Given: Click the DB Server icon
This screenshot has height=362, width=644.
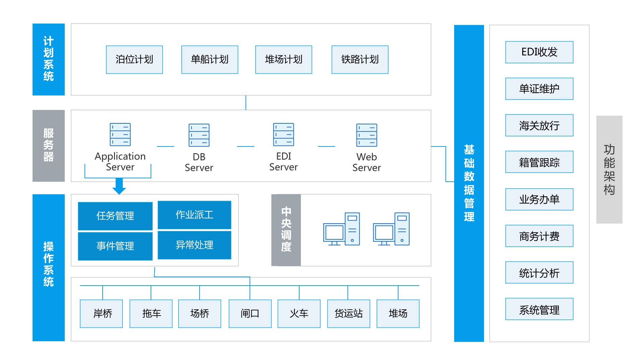Looking at the screenshot, I should 199,135.
